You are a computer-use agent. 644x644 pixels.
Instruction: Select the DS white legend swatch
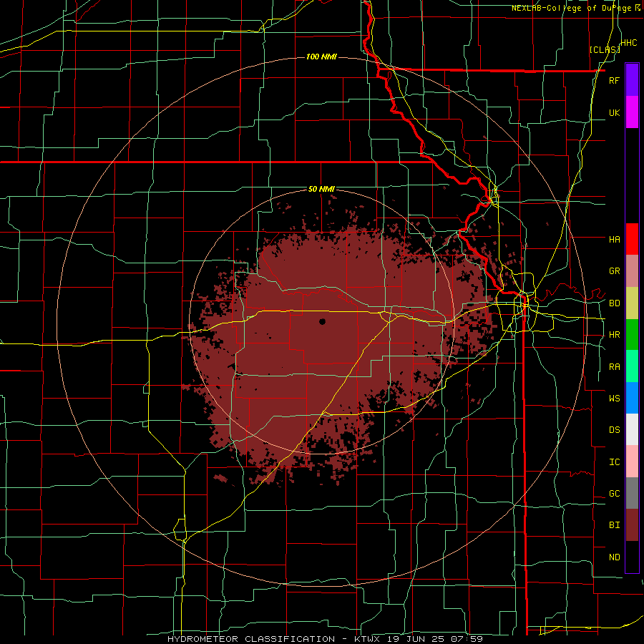coord(632,429)
